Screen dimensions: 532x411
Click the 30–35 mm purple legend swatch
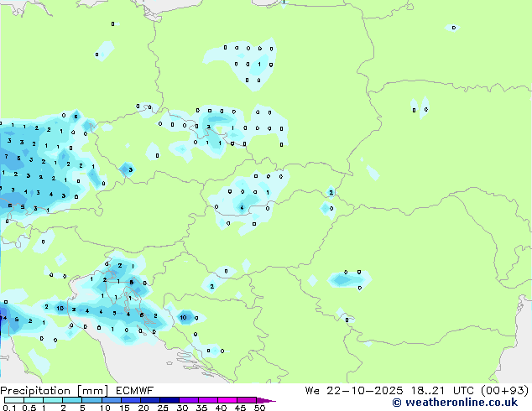pyautogui.click(x=188, y=400)
